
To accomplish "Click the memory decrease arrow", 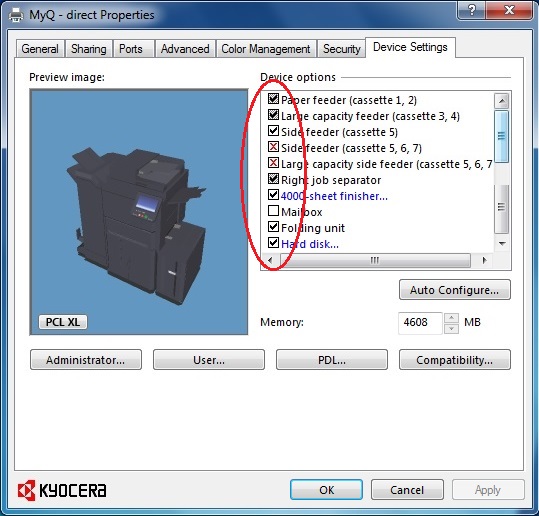I will pyautogui.click(x=451, y=329).
